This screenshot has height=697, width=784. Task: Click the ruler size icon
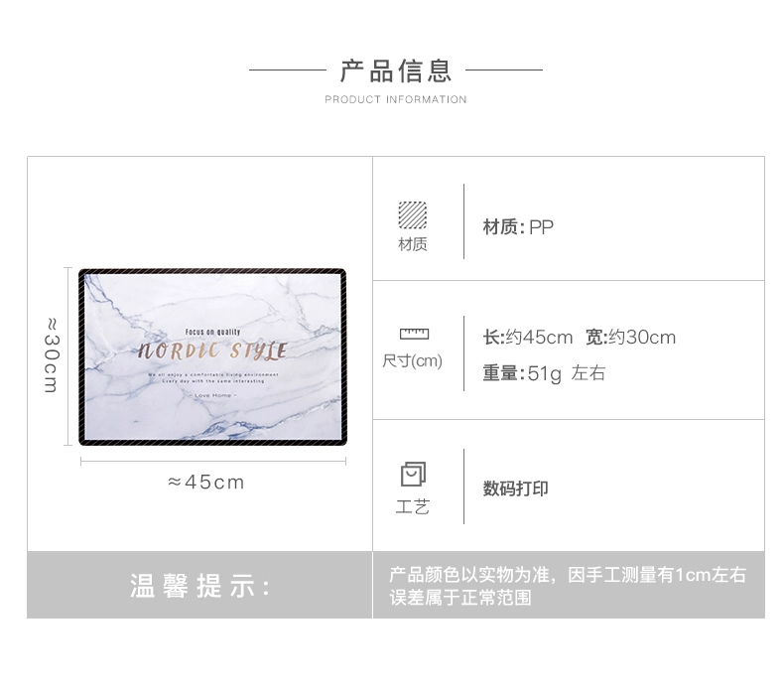point(414,334)
